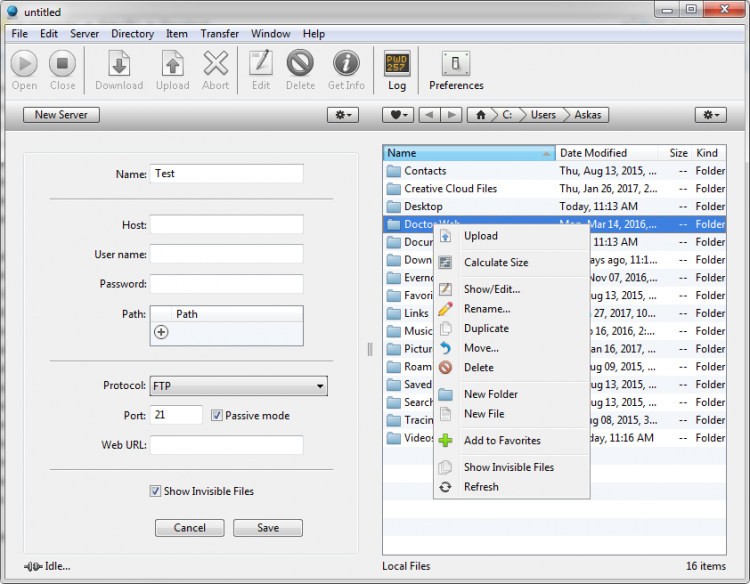
Task: Go to home folder in path bar
Action: point(481,115)
